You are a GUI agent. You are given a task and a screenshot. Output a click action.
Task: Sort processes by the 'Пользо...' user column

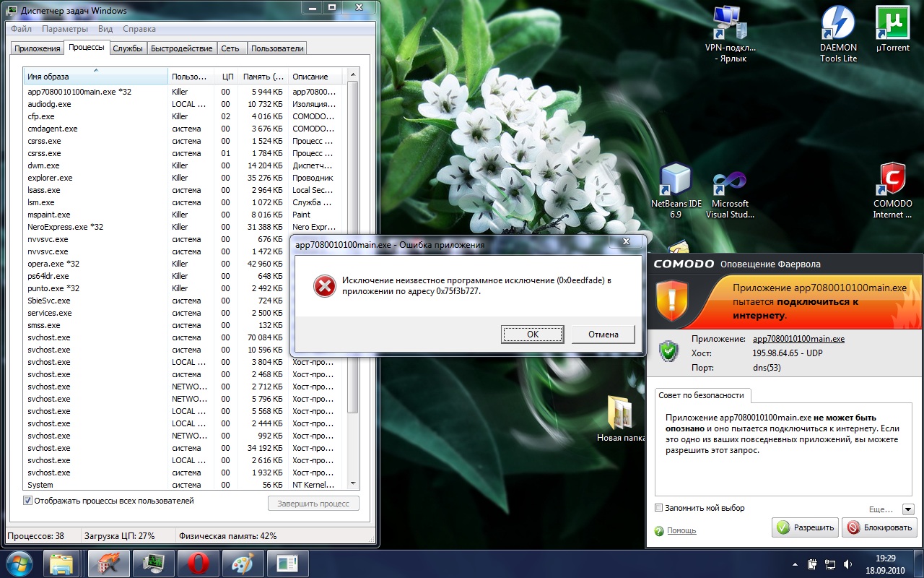pos(190,77)
